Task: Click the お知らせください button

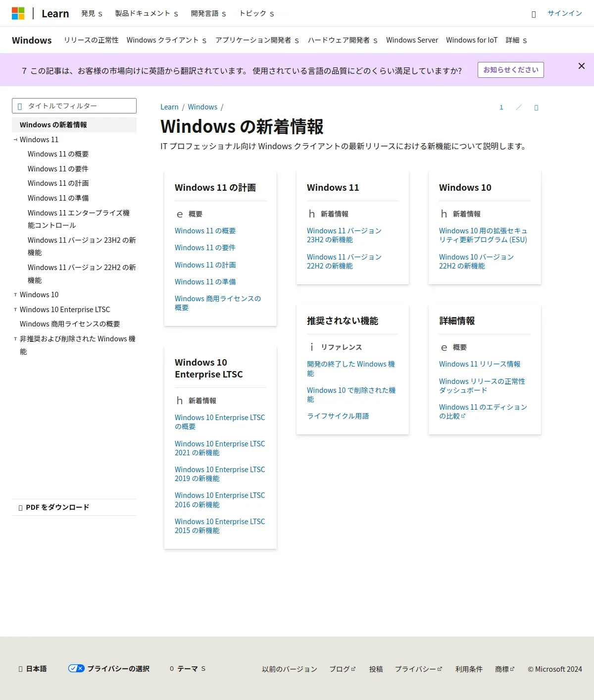Action: [x=511, y=70]
